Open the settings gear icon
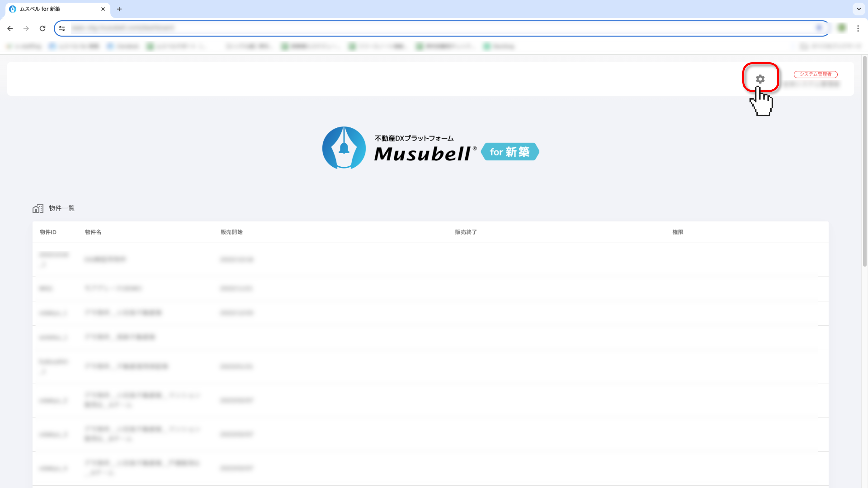Screen dimensions: 868x488 tap(760, 79)
